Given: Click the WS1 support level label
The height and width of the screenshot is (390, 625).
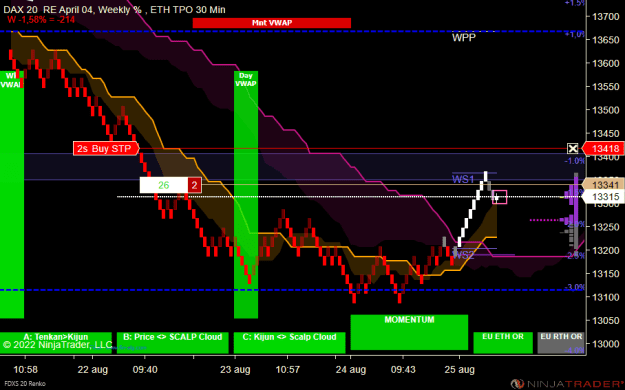Looking at the screenshot, I should pyautogui.click(x=463, y=179).
